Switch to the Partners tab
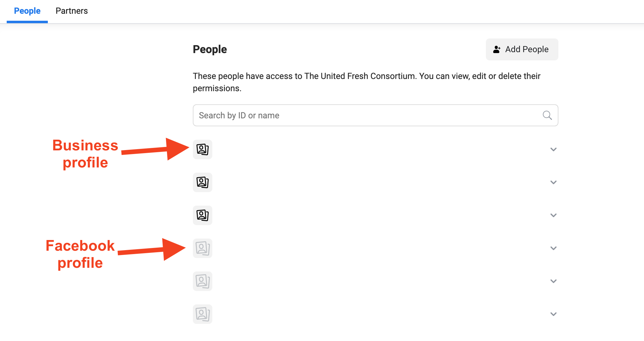 pos(72,11)
